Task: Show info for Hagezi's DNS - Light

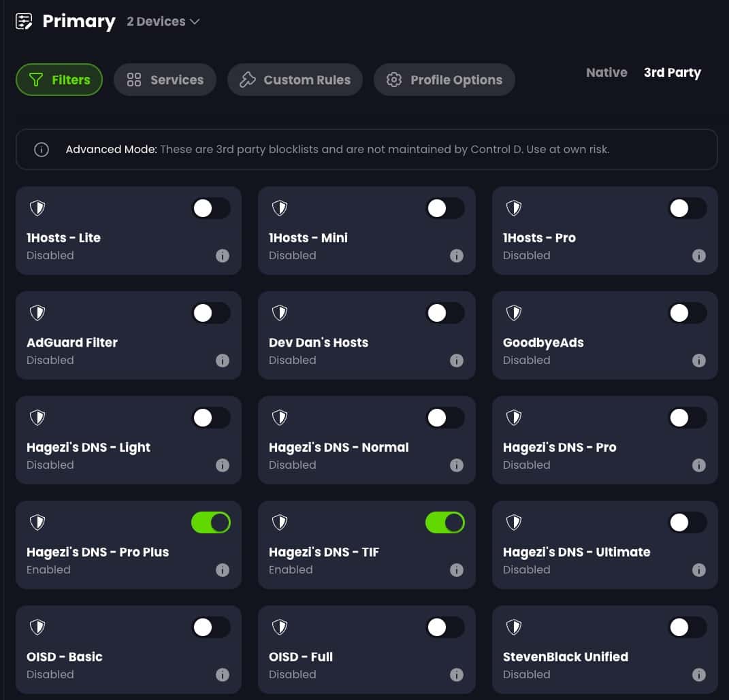Action: click(222, 465)
